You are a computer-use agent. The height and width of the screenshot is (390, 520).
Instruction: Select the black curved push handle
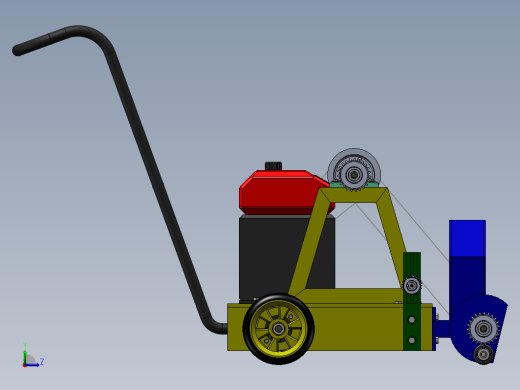(140, 147)
